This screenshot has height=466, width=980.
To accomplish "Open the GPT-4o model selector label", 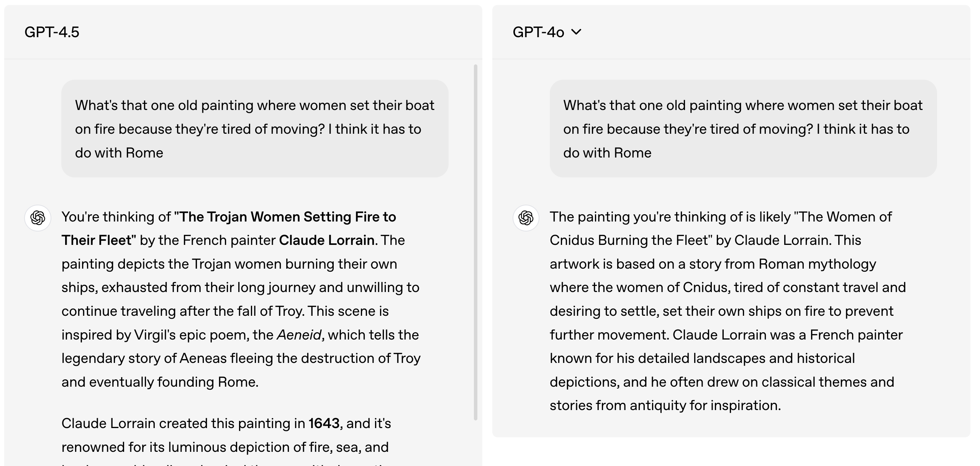I will (x=538, y=32).
